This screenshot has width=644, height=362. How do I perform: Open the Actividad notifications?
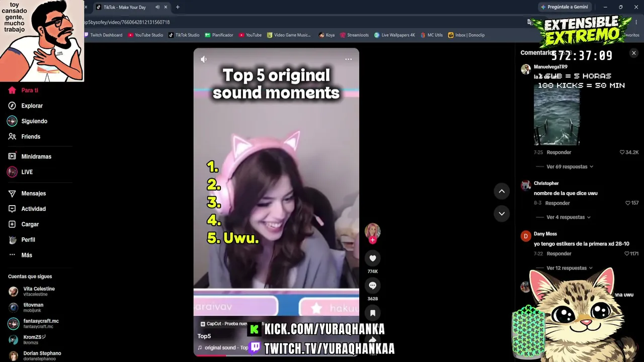click(27, 209)
